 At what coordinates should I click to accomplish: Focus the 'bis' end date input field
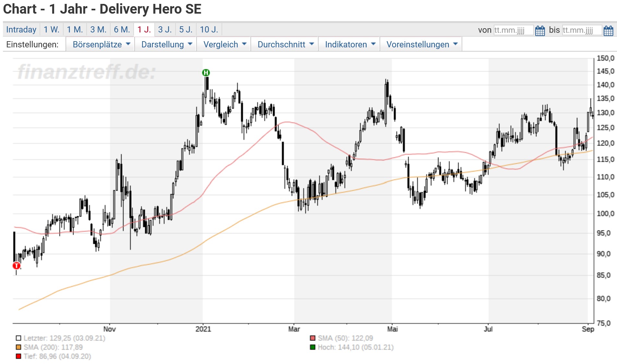[x=582, y=30]
